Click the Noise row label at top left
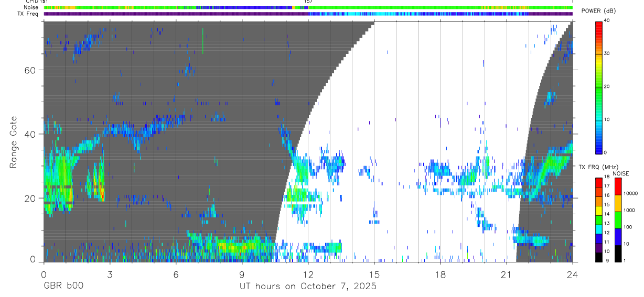The image size is (644, 297). coord(31,8)
